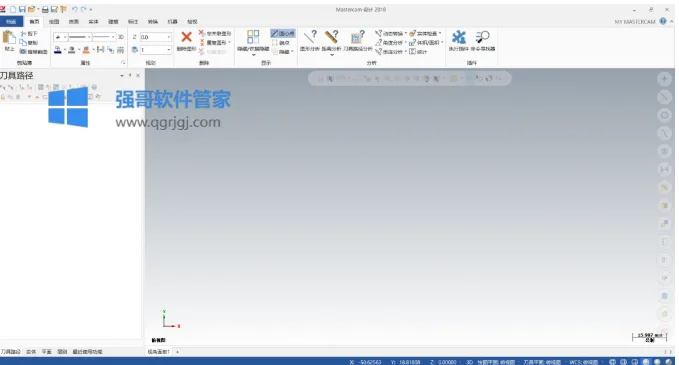Click the large Paste (粘贴) clipboard icon
The height and width of the screenshot is (365, 679).
(x=9, y=38)
